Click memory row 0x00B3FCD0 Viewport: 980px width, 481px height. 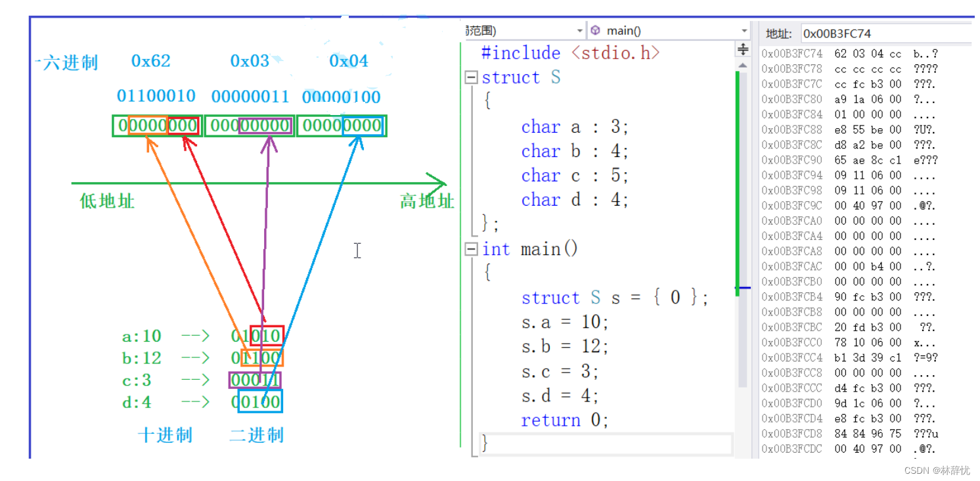pos(849,403)
